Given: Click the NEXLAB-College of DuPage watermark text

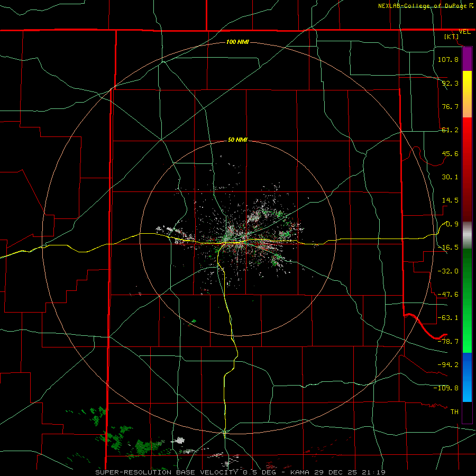Looking at the screenshot, I should point(423,6).
